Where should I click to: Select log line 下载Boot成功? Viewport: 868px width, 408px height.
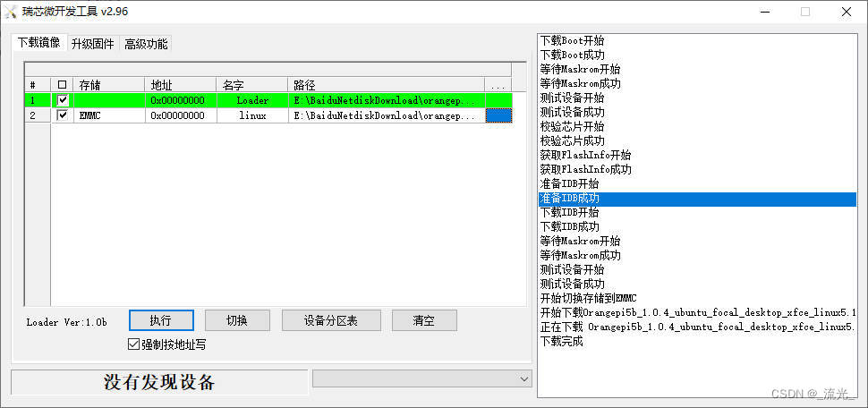pos(697,55)
